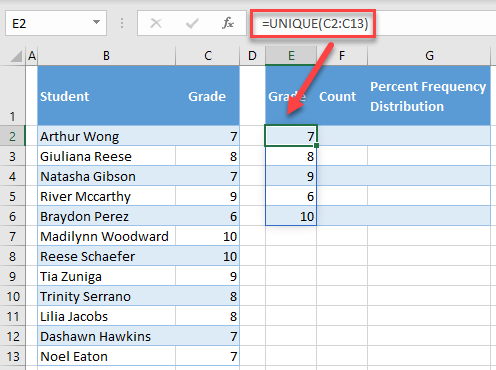Click Giuliana Reese's grade 8 cell
The width and height of the screenshot is (496, 370).
[208, 156]
